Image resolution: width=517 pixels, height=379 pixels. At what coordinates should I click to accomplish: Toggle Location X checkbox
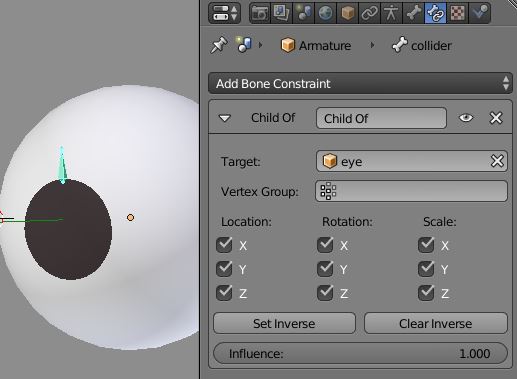pyautogui.click(x=224, y=245)
